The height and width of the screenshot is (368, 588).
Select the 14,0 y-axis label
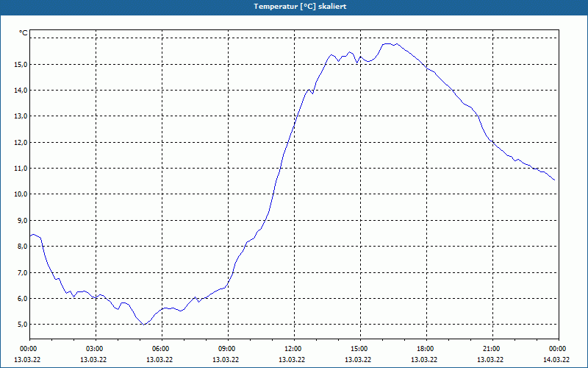[21, 91]
